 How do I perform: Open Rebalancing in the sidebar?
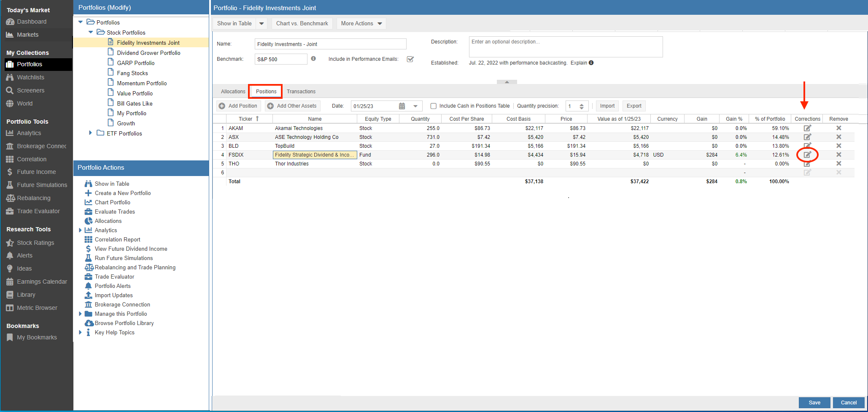[33, 198]
